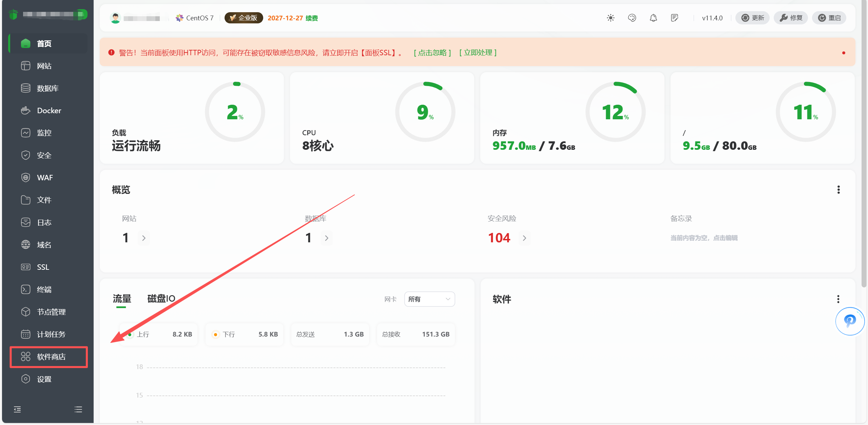
Task: Go to the 终端 terminal page
Action: [44, 289]
